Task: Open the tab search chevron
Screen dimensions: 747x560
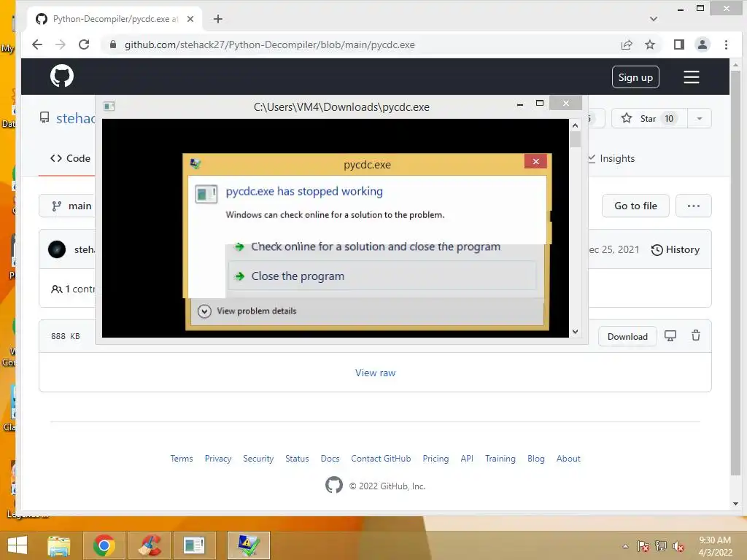Action: tap(654, 19)
